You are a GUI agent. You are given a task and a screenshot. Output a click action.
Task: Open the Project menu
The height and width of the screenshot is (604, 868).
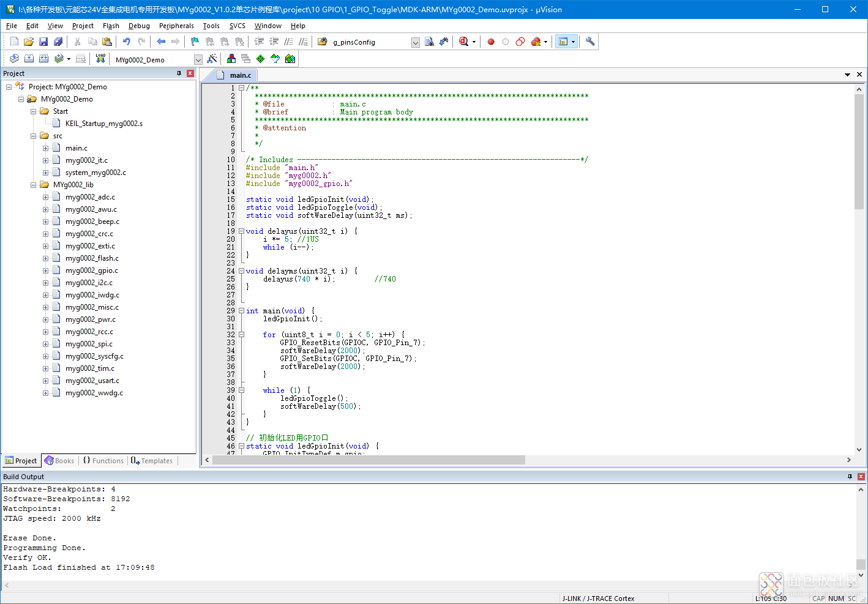[83, 26]
